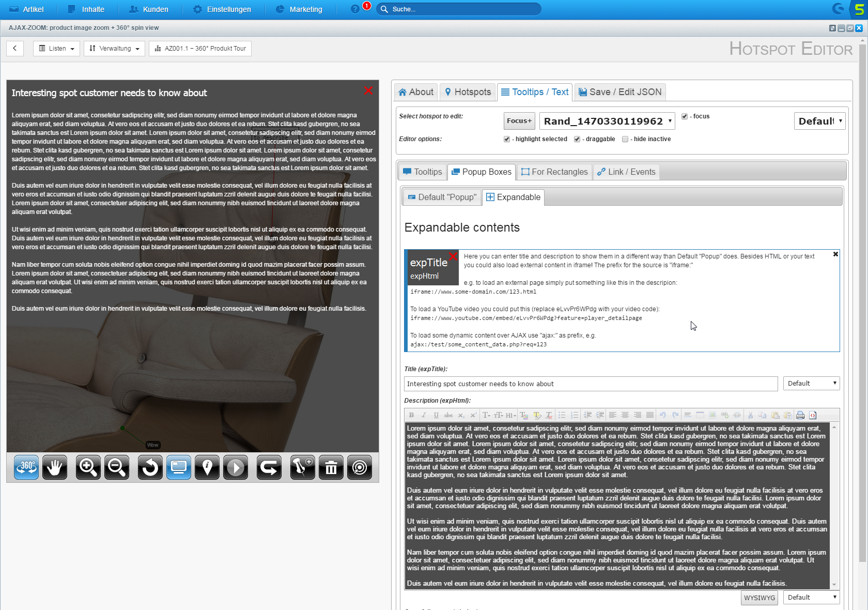Open the Marketing menu

[299, 9]
